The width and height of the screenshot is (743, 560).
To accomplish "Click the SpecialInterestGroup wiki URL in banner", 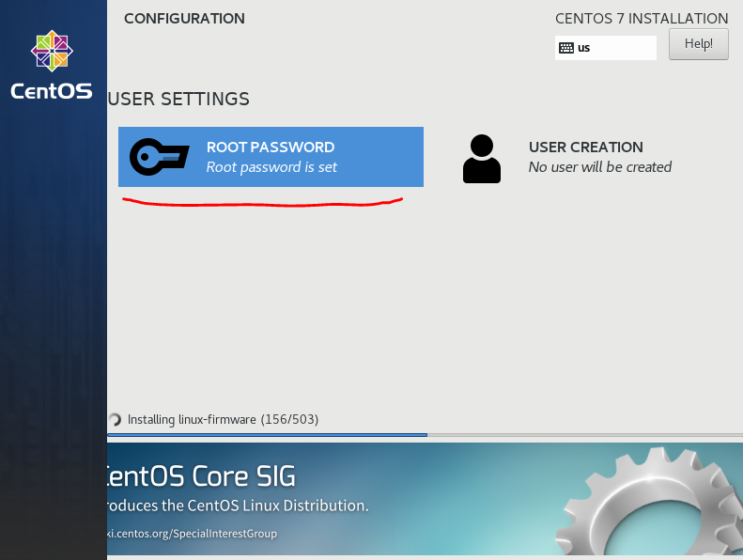I will tap(192, 534).
